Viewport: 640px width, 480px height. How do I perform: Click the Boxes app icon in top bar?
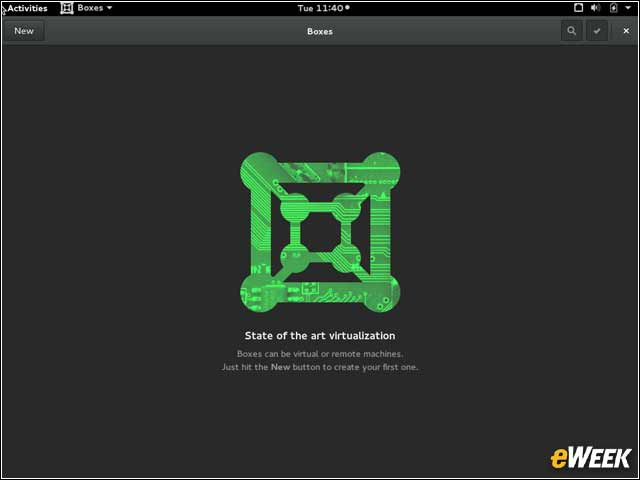point(67,8)
